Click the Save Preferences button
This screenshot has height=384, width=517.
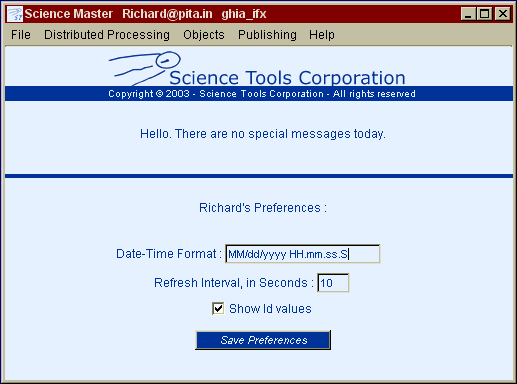pyautogui.click(x=263, y=340)
